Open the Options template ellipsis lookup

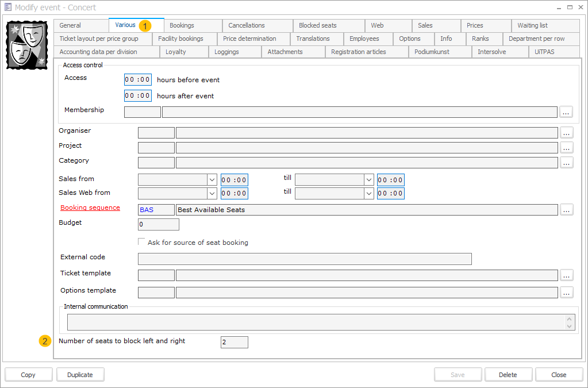point(566,292)
